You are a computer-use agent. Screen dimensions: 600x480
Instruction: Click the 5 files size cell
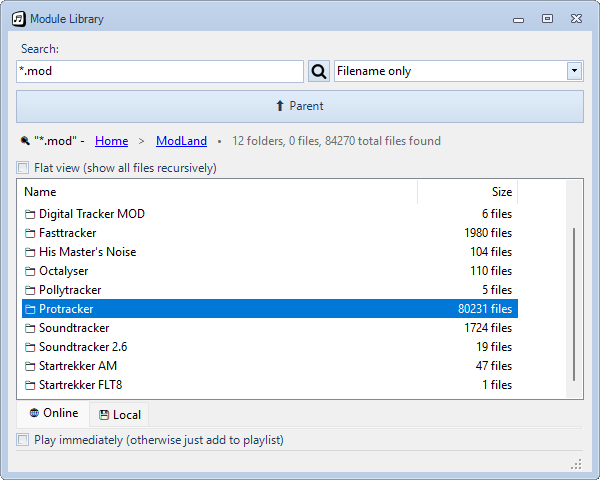point(497,290)
